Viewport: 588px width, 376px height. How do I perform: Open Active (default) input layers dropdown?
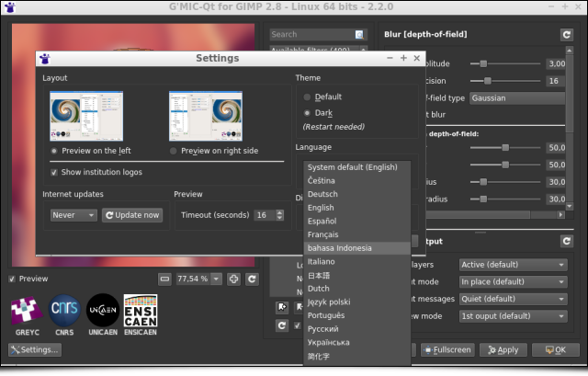tap(513, 265)
